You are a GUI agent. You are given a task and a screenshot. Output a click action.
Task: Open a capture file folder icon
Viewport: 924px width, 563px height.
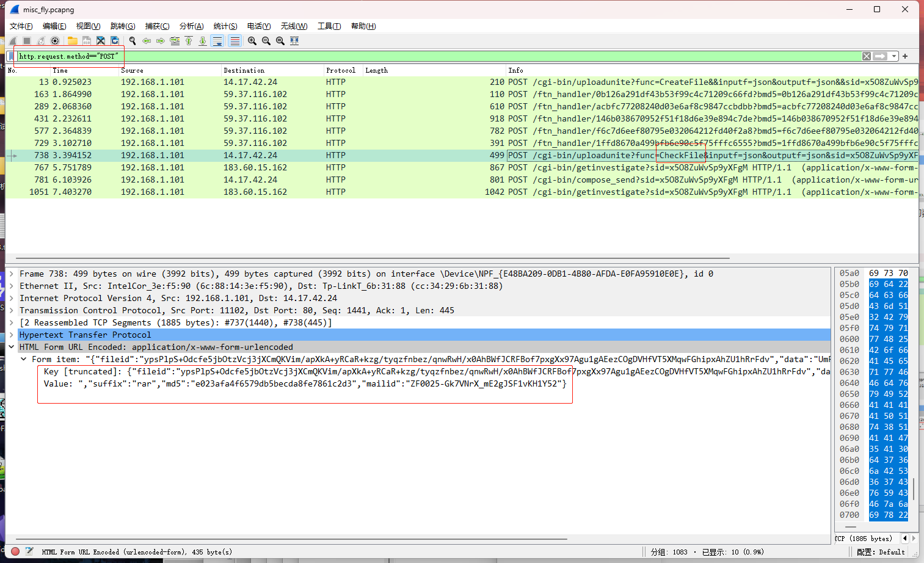(73, 41)
